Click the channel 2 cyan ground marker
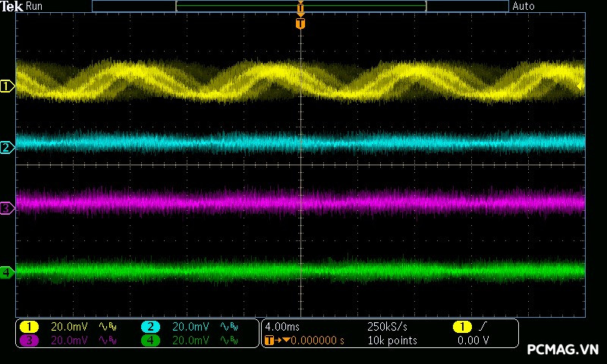The height and width of the screenshot is (364, 607). tap(7, 147)
